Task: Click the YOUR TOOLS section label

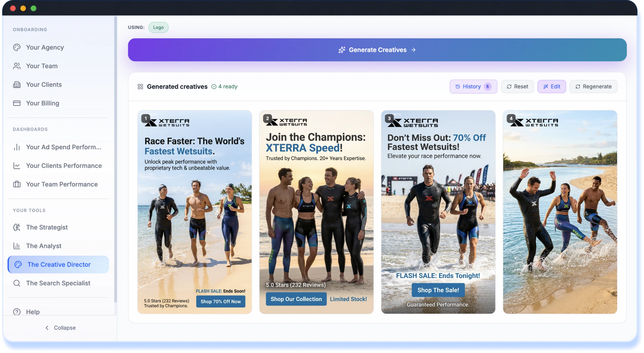Action: click(29, 211)
